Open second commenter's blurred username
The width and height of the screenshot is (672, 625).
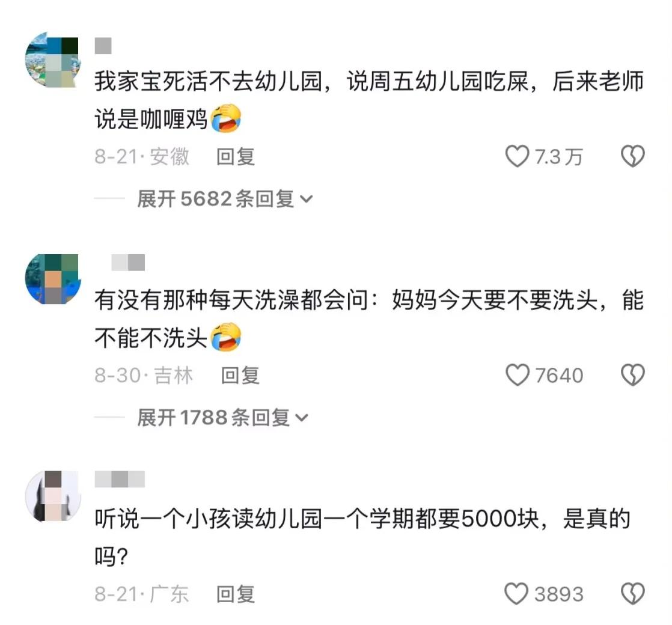(128, 263)
